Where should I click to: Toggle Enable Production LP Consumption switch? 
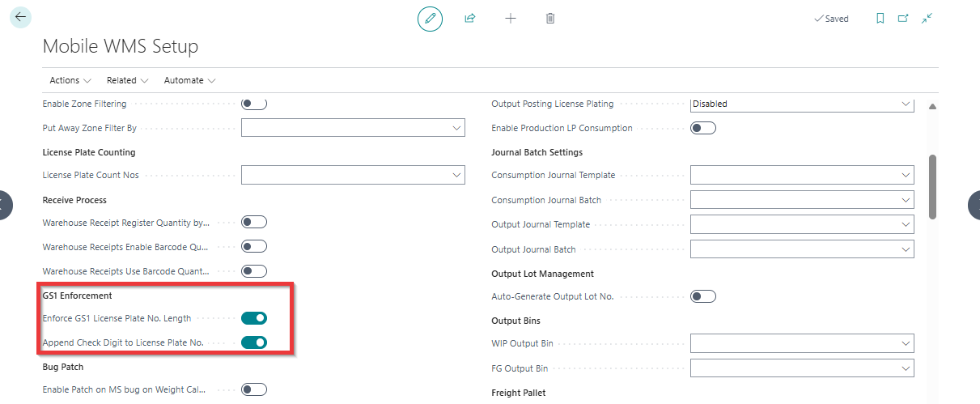pyautogui.click(x=703, y=128)
